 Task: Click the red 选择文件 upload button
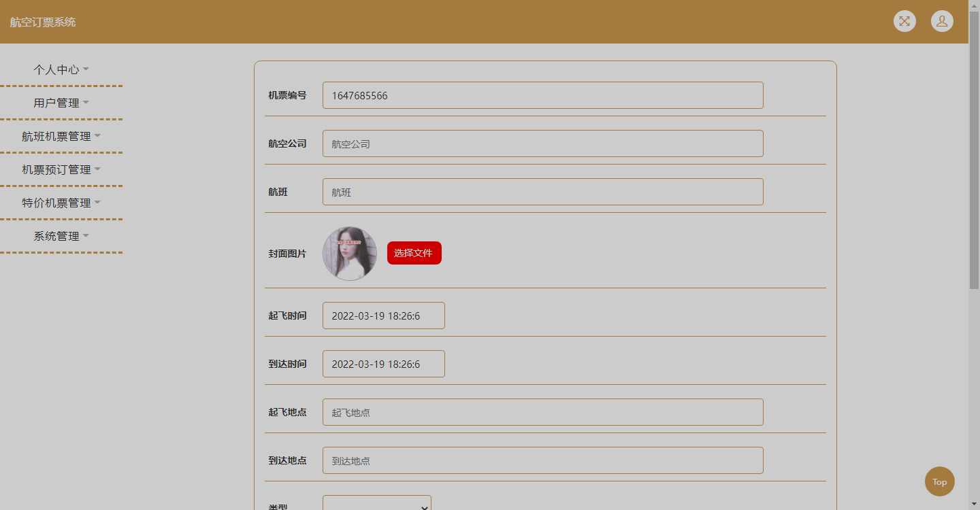point(414,252)
